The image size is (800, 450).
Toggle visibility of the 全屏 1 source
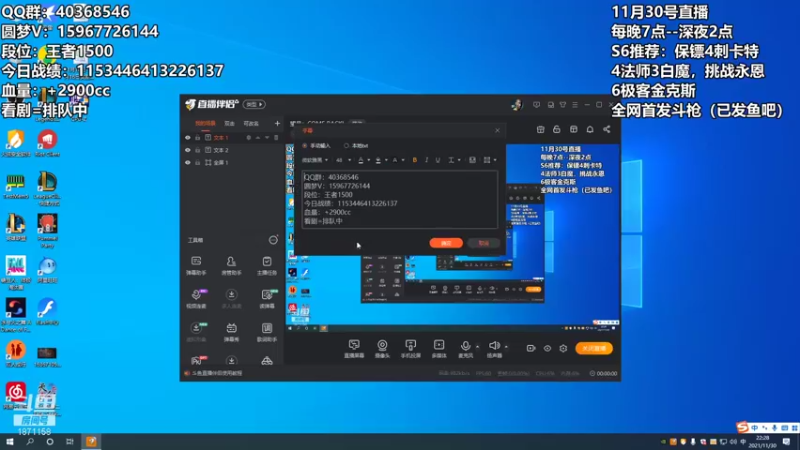[188, 162]
